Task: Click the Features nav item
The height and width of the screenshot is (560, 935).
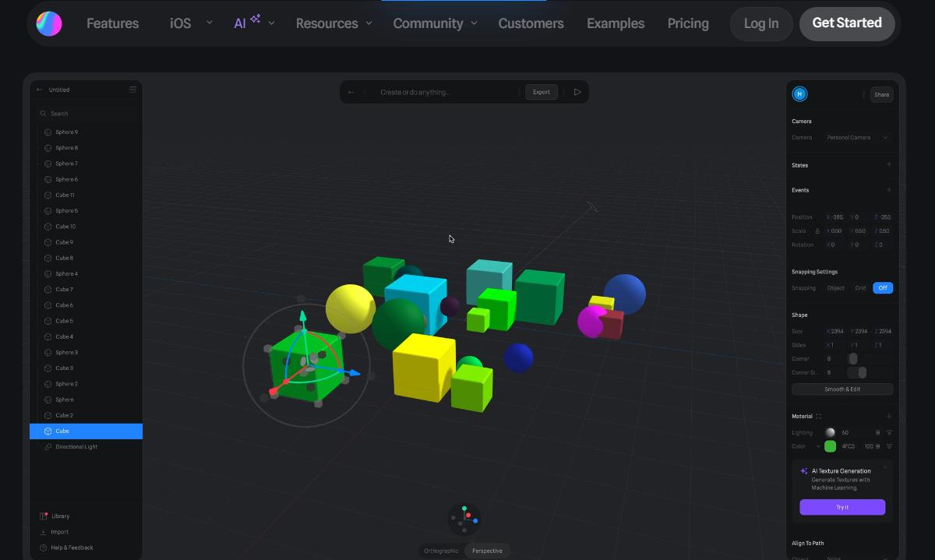Action: coord(112,23)
